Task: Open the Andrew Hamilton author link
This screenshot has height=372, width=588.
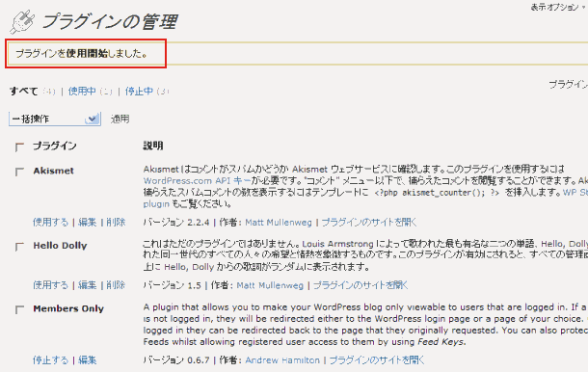Action: click(x=282, y=360)
